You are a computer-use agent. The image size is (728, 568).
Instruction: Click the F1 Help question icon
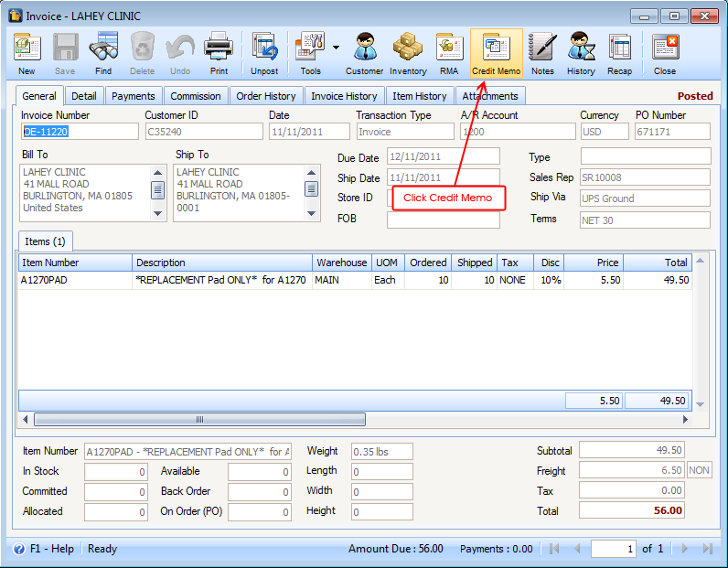coord(19,549)
